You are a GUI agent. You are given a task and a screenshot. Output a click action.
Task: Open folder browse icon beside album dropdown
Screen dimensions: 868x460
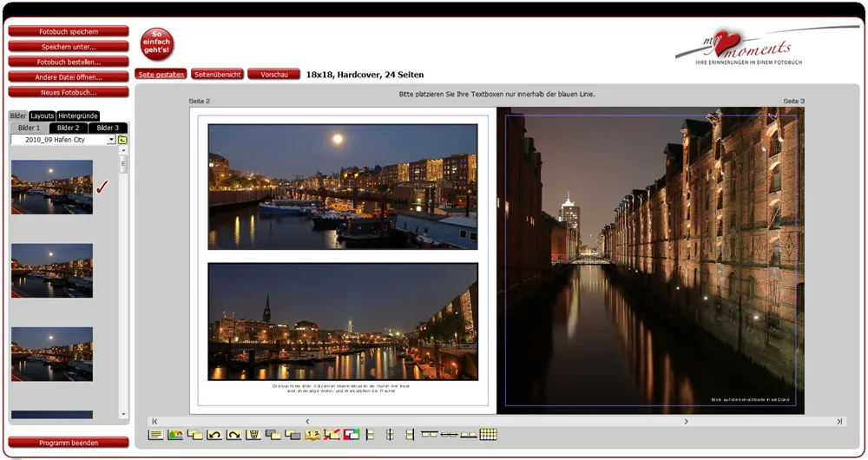tap(122, 140)
